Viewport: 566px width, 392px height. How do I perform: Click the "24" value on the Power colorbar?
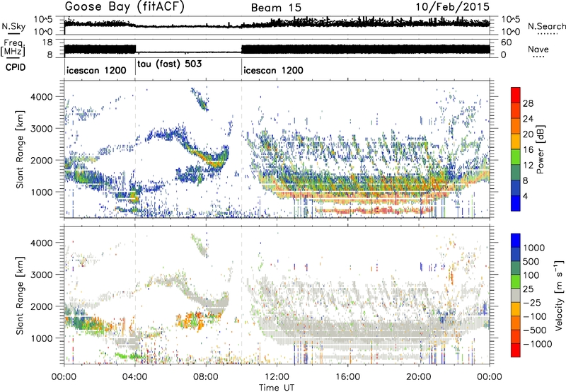point(528,119)
